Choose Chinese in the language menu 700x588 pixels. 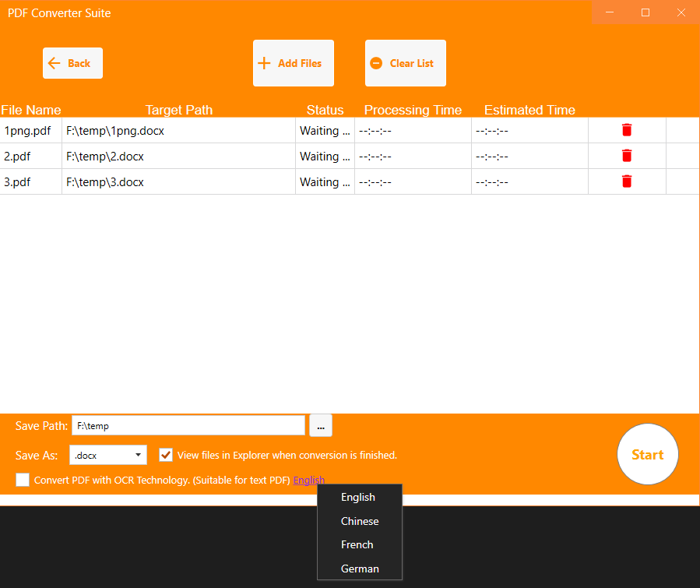(x=360, y=520)
